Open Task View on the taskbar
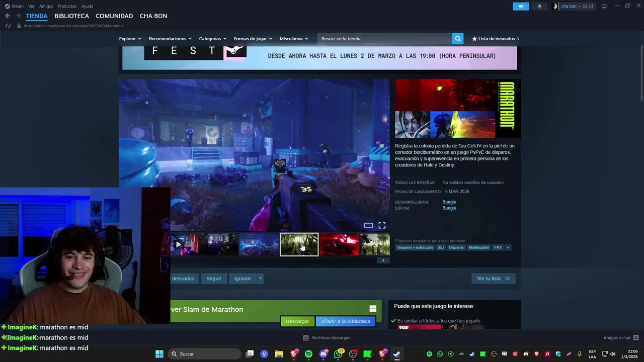The height and width of the screenshot is (362, 644). pos(250,354)
